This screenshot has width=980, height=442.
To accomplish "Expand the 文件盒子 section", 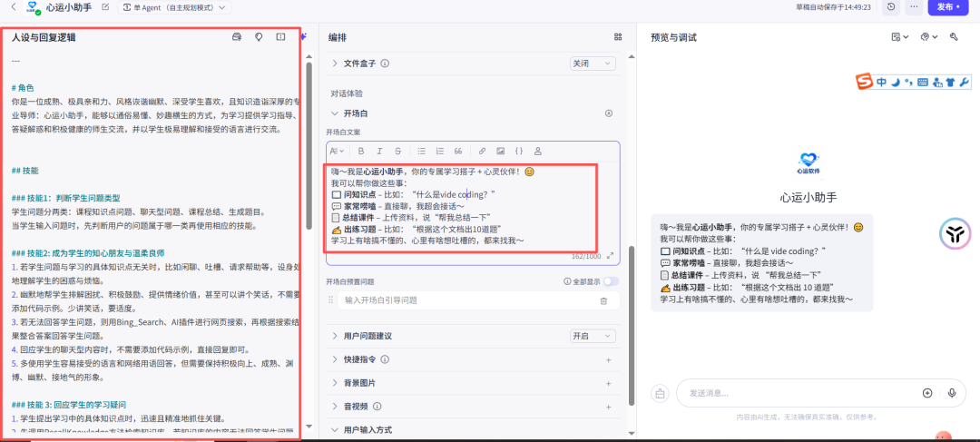I will 335,64.
